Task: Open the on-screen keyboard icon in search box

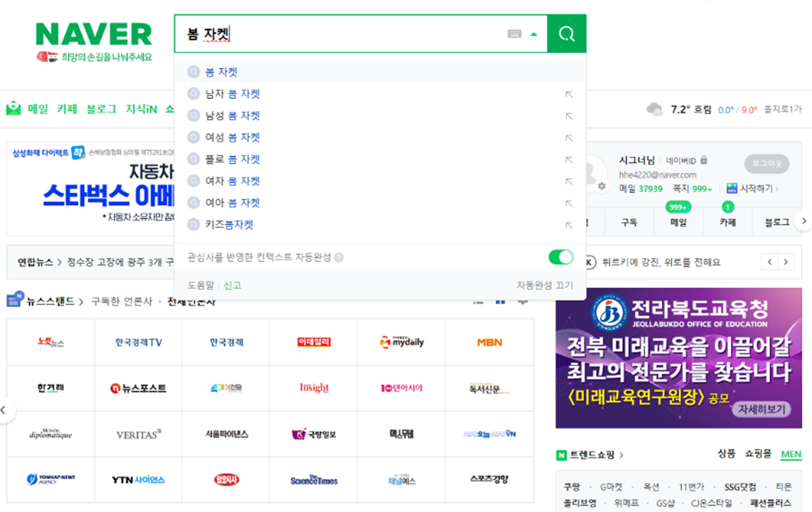Action: pos(514,34)
